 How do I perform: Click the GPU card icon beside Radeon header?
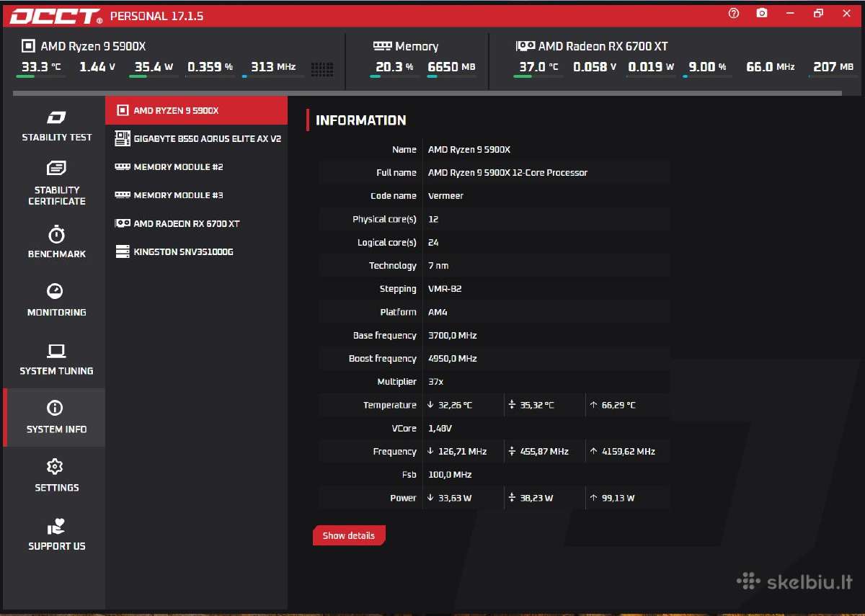tap(525, 45)
